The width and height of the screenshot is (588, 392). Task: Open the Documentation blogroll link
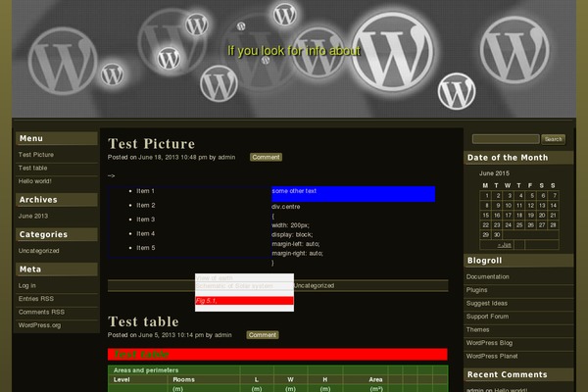pyautogui.click(x=487, y=276)
